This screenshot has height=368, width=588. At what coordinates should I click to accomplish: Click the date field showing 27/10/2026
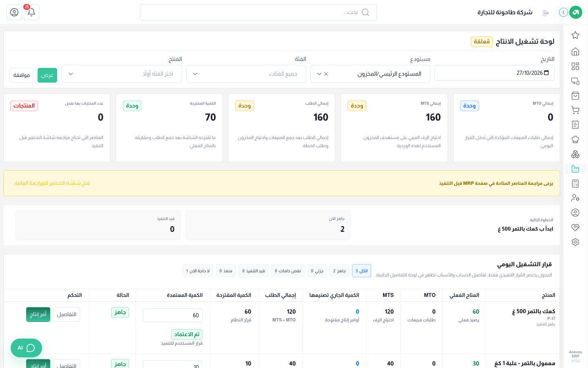point(494,73)
